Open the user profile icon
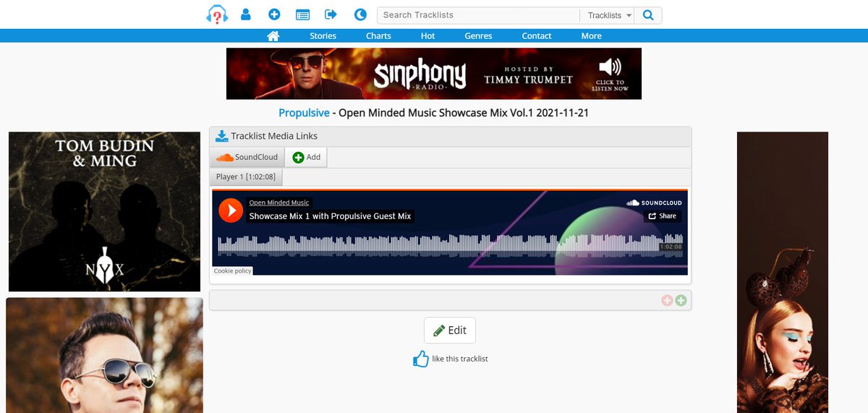The image size is (868, 413). (246, 14)
